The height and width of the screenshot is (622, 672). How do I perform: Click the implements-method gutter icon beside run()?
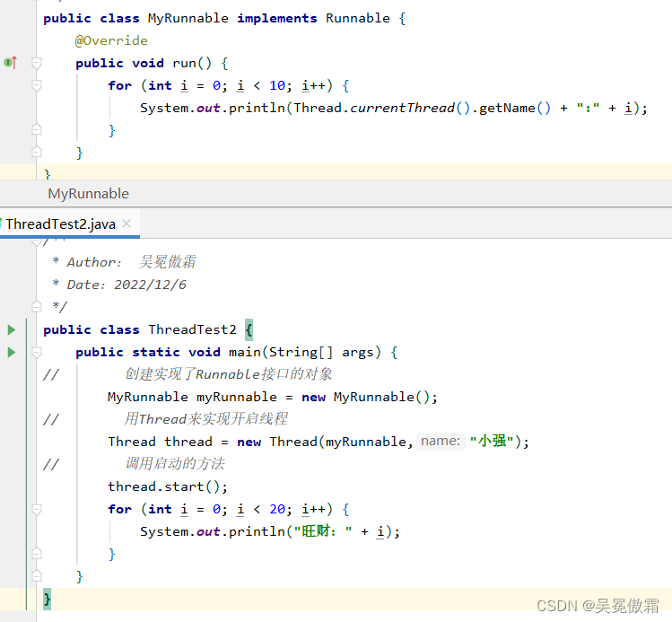10,63
